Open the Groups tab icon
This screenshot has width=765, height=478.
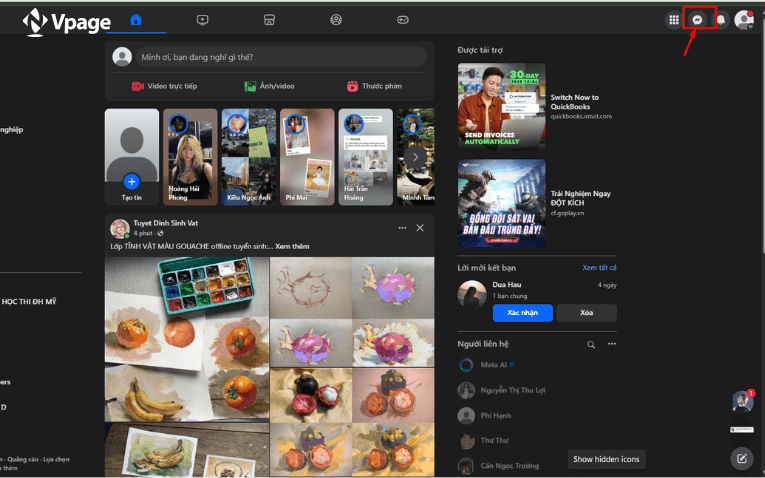click(336, 20)
